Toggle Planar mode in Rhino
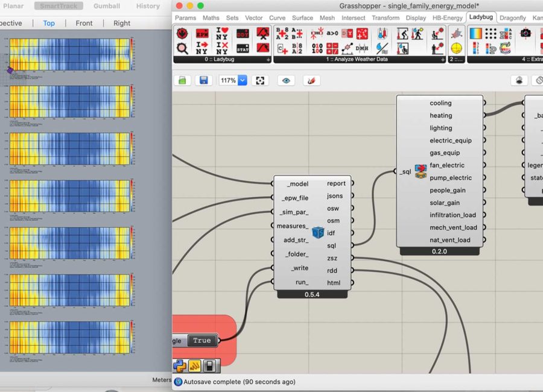The height and width of the screenshot is (392, 543). pos(13,6)
